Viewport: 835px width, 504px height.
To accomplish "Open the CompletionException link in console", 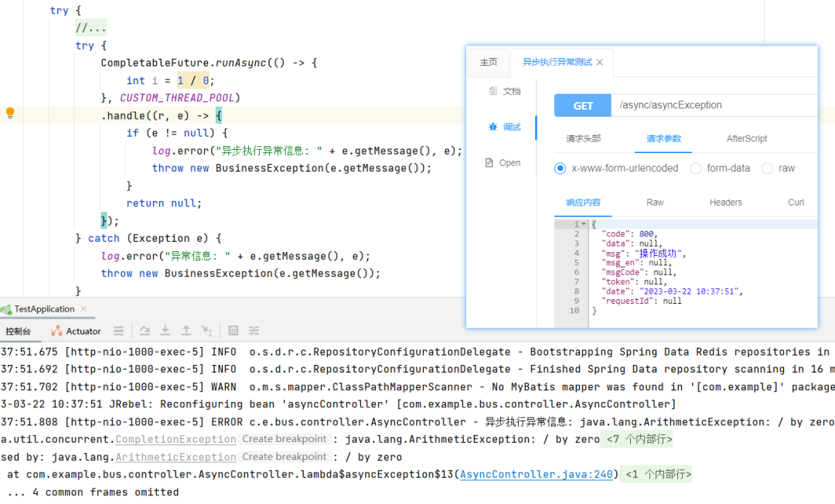I will click(176, 440).
